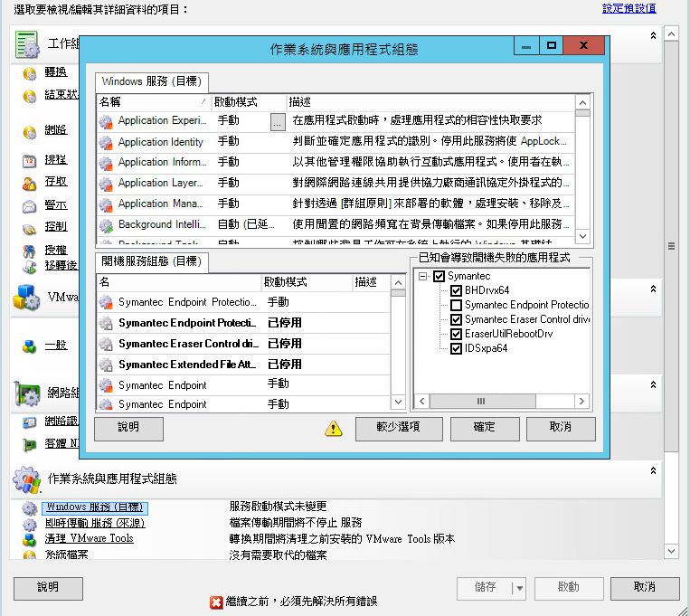Switch to the 開機服務組態 (目標) tab
Viewport: 690px width, 616px height.
tap(153, 262)
